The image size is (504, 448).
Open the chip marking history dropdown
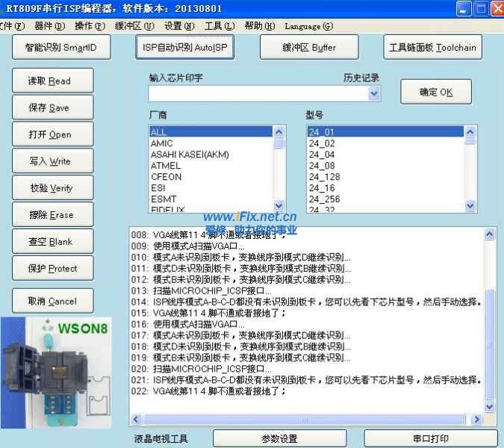(374, 94)
